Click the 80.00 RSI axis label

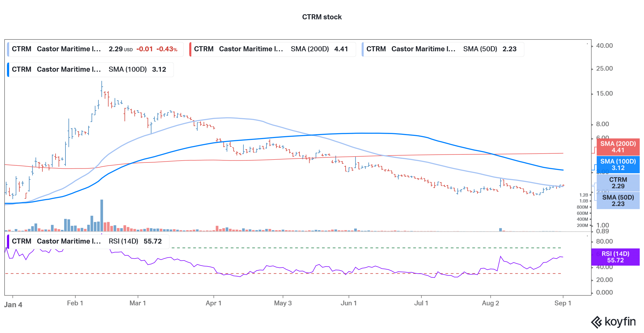pos(604,241)
